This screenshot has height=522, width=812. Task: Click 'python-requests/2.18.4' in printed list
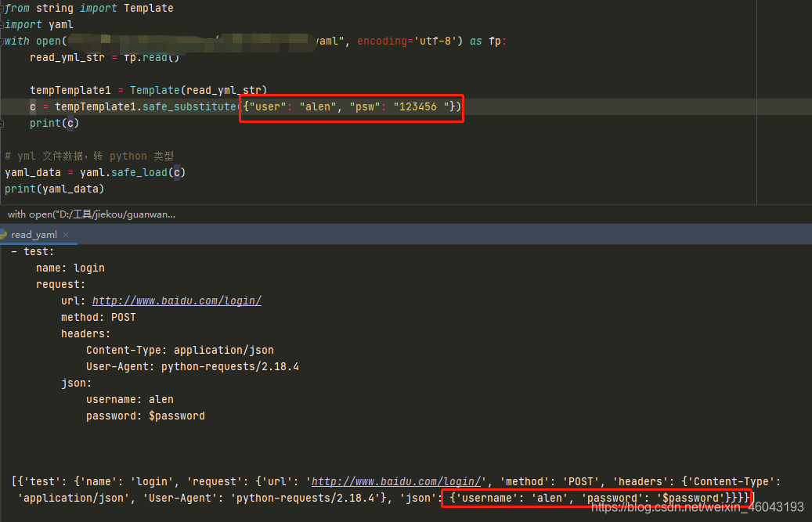point(304,499)
